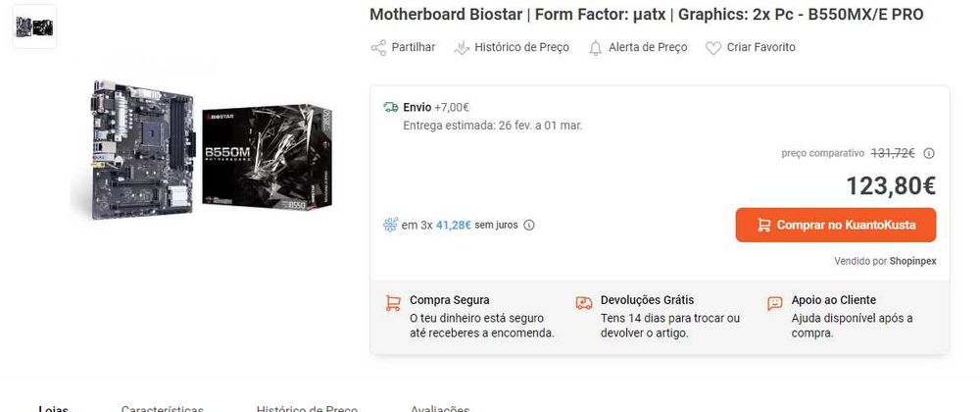The height and width of the screenshot is (412, 980).
Task: Click the main Biostar B550M product image
Action: [204, 145]
